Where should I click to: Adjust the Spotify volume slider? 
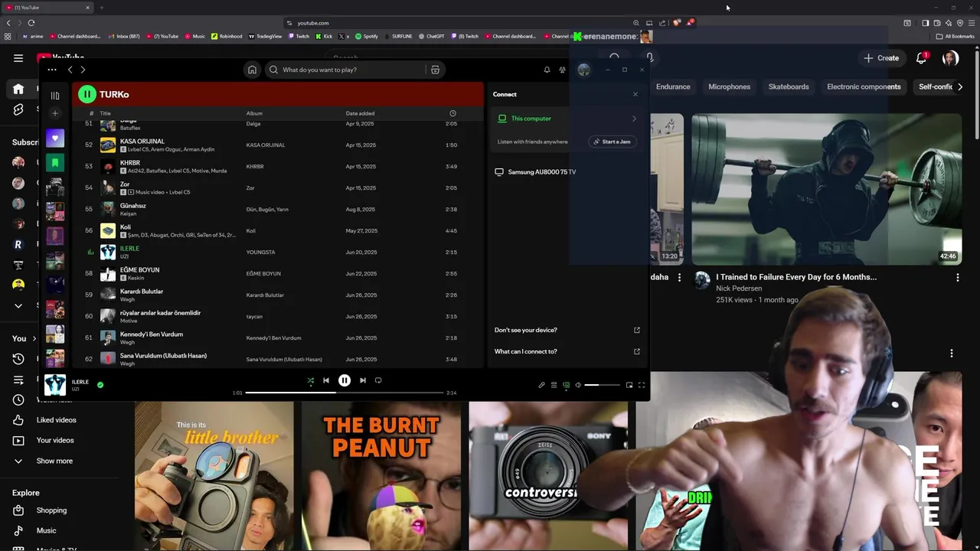click(x=602, y=385)
